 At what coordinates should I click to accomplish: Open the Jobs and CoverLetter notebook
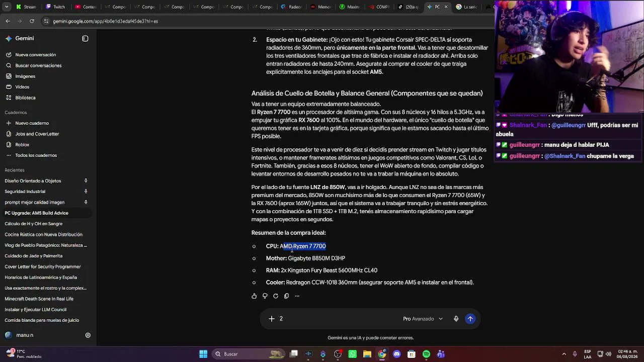click(37, 134)
